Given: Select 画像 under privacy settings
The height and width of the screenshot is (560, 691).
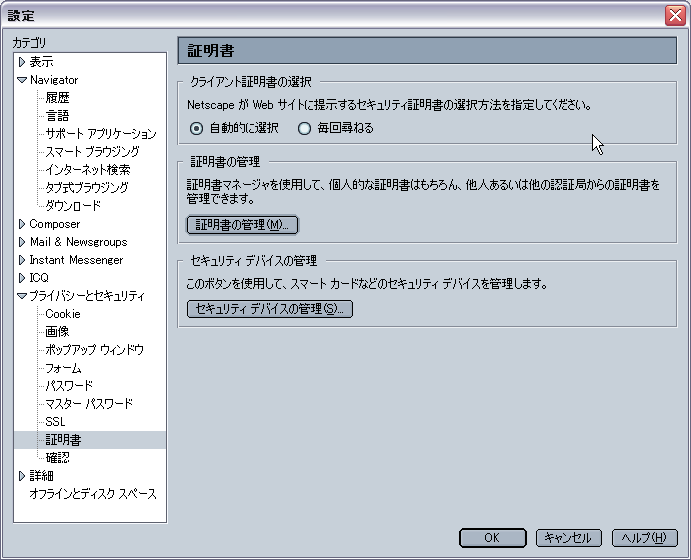Looking at the screenshot, I should tap(57, 332).
